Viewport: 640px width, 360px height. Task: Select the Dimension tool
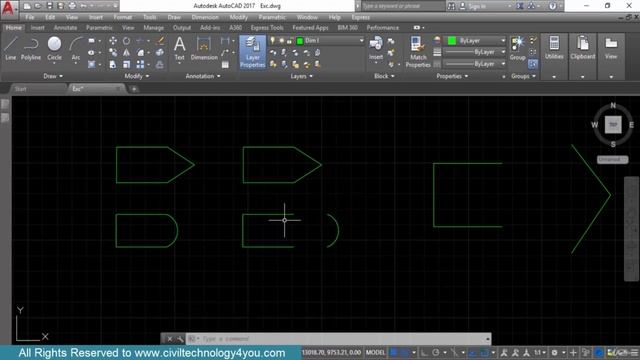pyautogui.click(x=204, y=49)
